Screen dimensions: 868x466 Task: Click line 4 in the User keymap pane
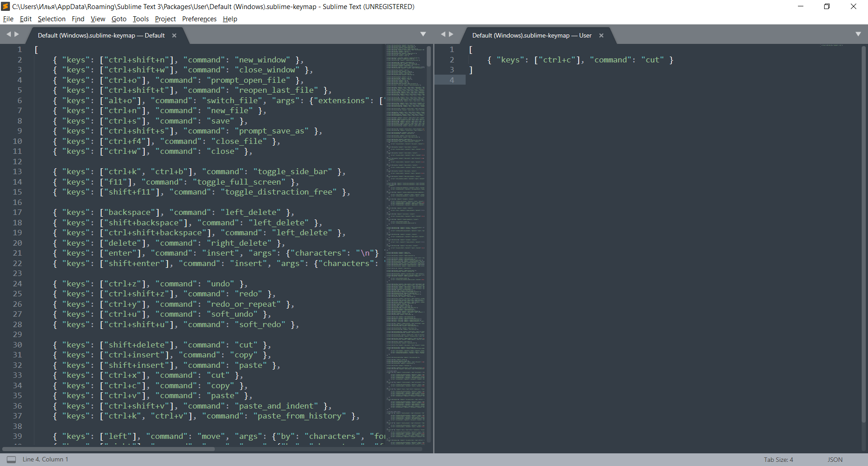pos(497,80)
